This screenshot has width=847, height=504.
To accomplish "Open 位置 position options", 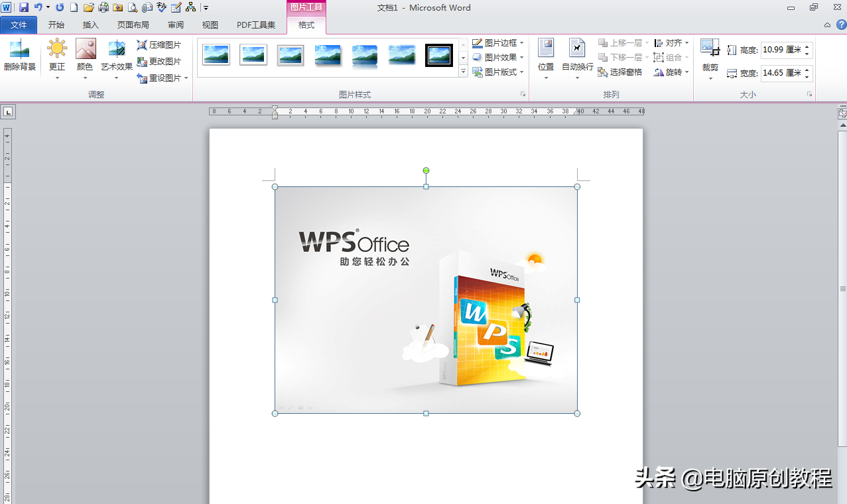I will (546, 59).
